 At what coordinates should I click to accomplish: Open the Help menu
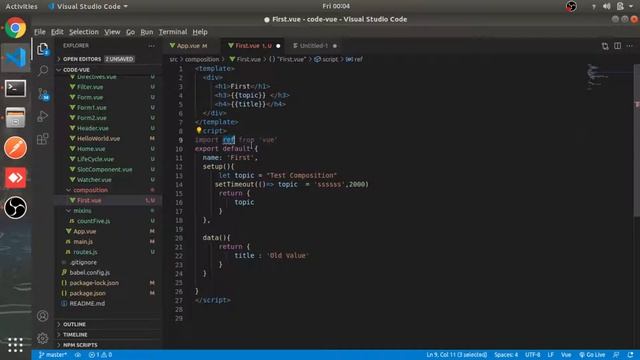[x=200, y=32]
